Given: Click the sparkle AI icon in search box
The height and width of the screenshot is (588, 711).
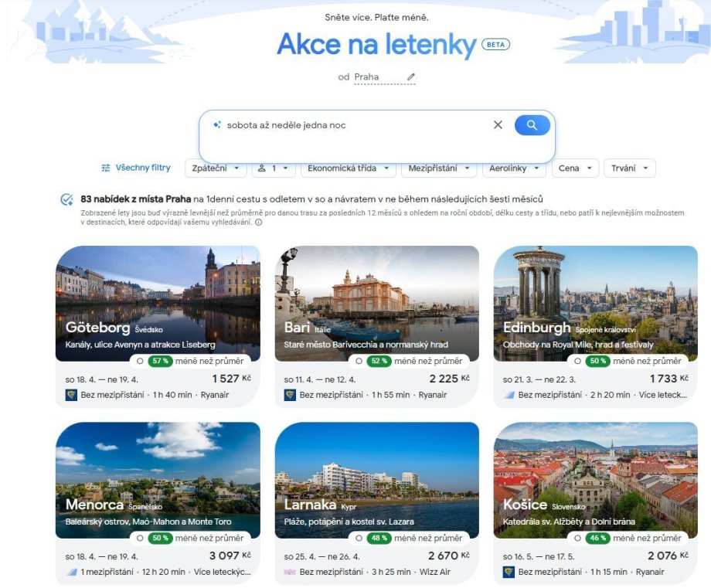Looking at the screenshot, I should [217, 124].
